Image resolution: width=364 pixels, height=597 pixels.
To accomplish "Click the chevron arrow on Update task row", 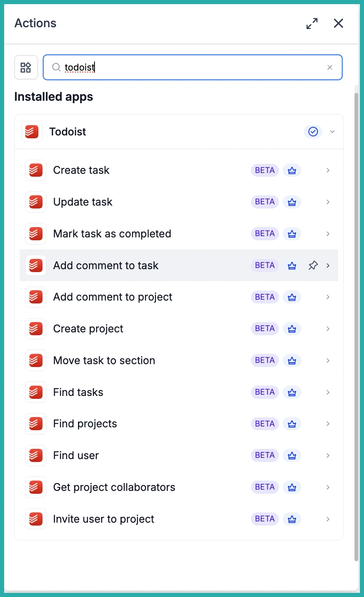I will coord(328,202).
